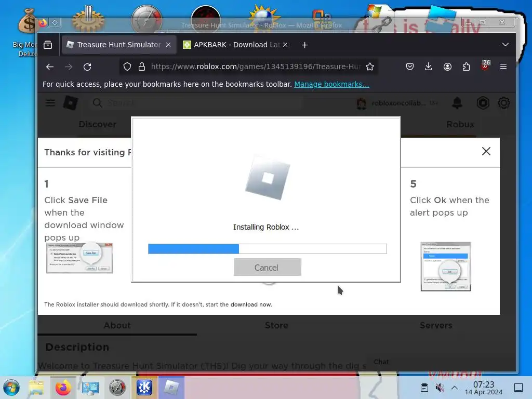Image resolution: width=532 pixels, height=399 pixels.
Task: Switch to APKBARK Download tab
Action: click(236, 45)
